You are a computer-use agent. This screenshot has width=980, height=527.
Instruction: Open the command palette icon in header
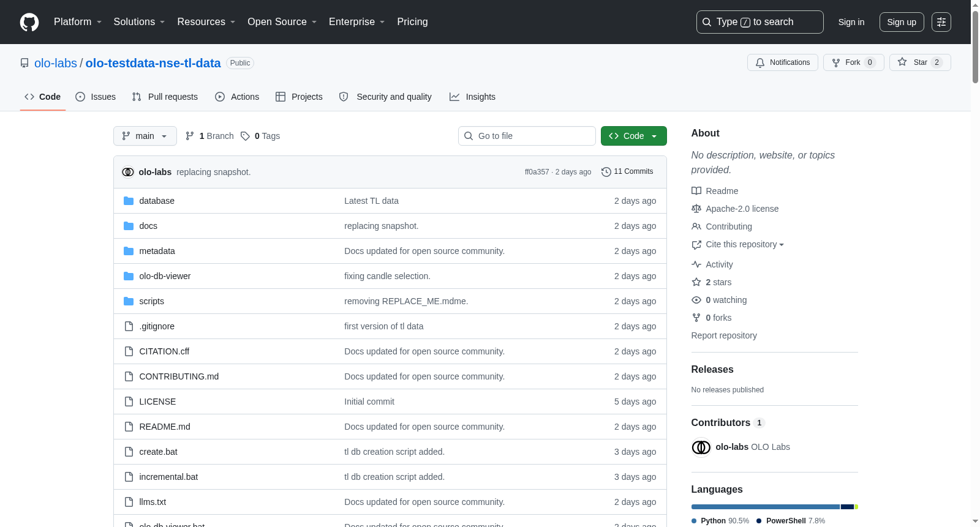[941, 22]
